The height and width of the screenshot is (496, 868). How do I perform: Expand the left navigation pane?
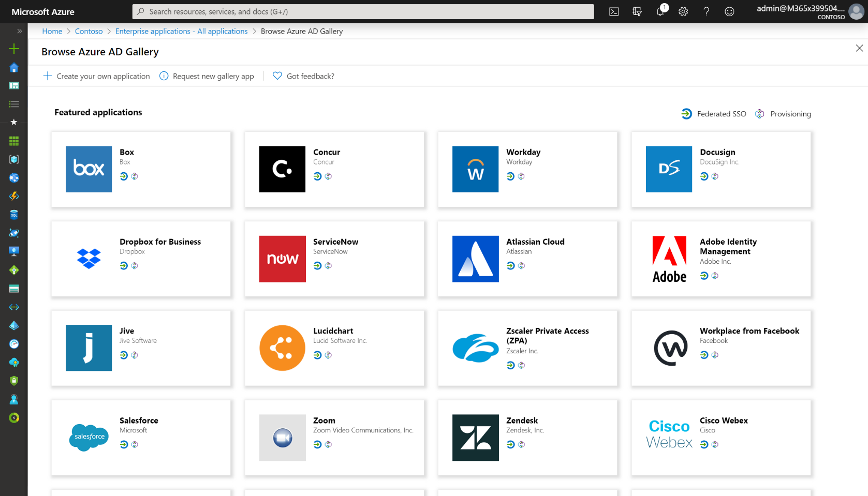click(19, 31)
